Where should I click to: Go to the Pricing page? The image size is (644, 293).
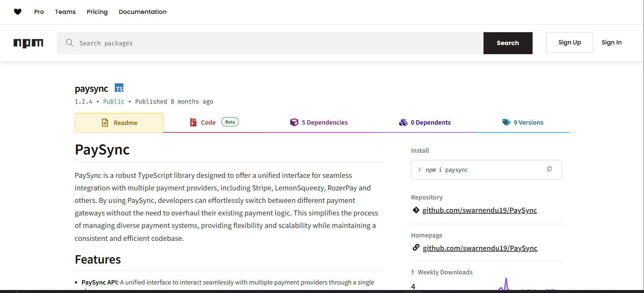point(97,12)
